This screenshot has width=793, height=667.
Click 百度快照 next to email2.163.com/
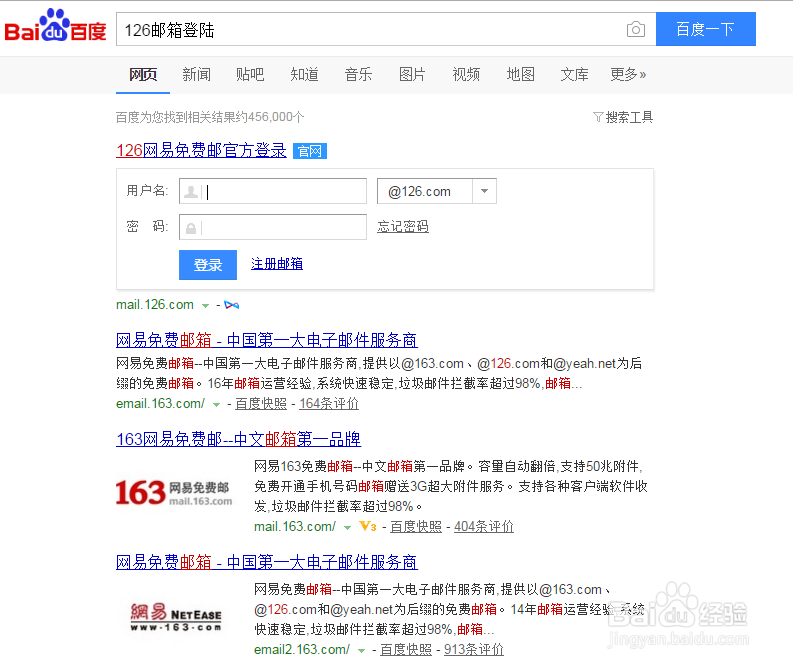406,649
